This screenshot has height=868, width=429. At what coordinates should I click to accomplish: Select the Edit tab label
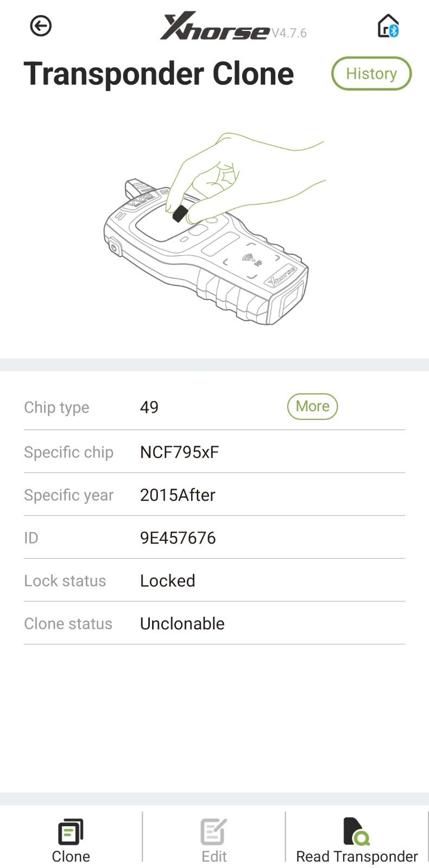click(x=214, y=856)
